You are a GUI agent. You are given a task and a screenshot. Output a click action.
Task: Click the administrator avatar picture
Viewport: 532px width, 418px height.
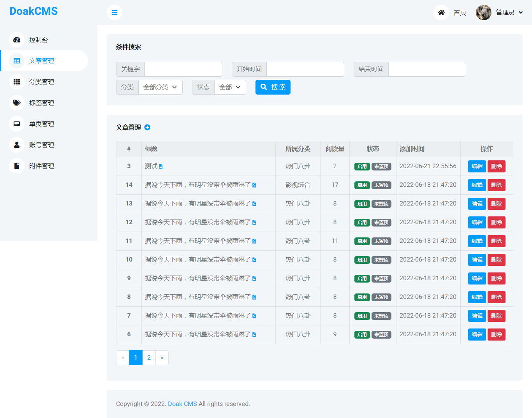pos(484,12)
